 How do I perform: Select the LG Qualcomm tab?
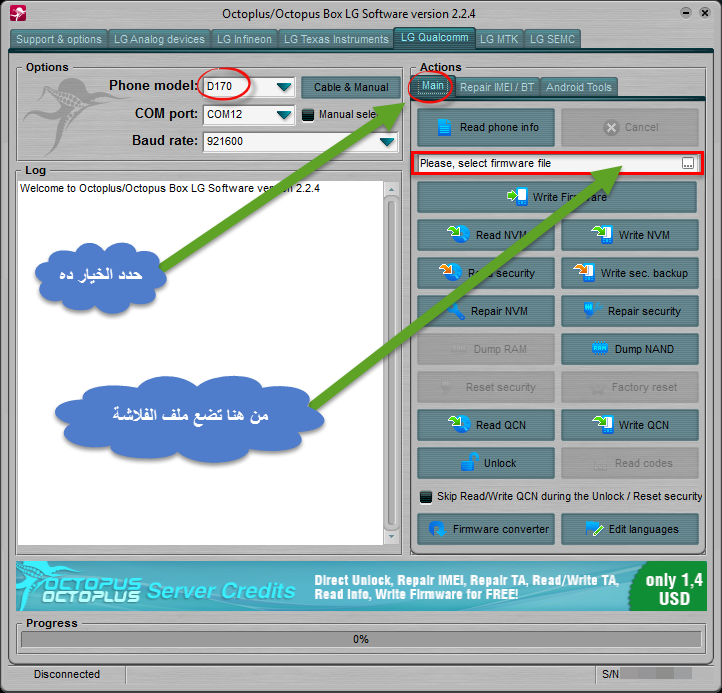click(434, 37)
